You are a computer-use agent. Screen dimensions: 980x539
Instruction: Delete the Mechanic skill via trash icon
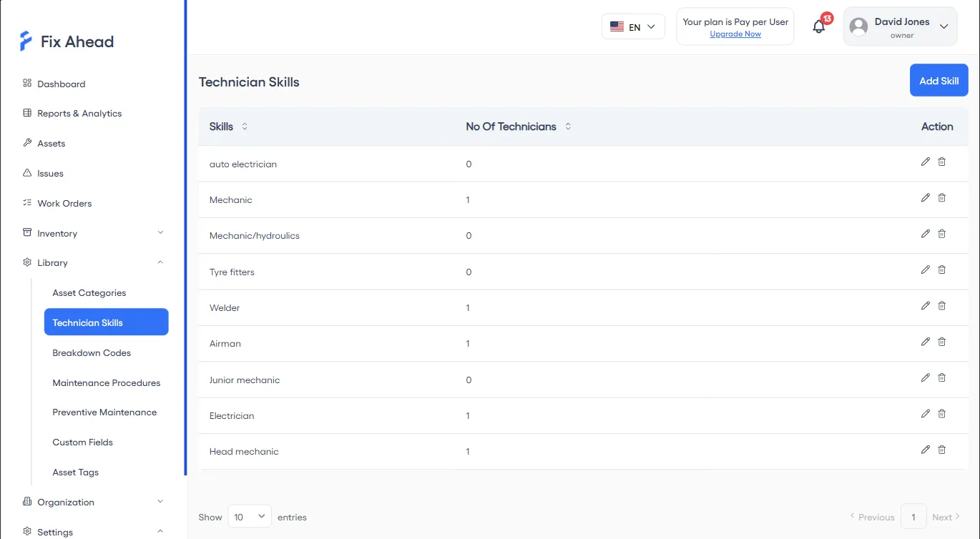pyautogui.click(x=941, y=198)
